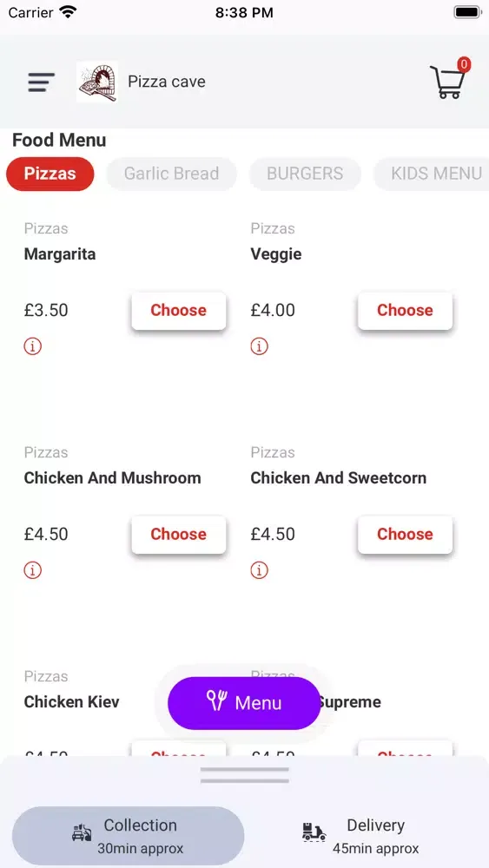This screenshot has height=868, width=489.
Task: Tap the Pizza cave logo thumbnail
Action: pos(97,82)
